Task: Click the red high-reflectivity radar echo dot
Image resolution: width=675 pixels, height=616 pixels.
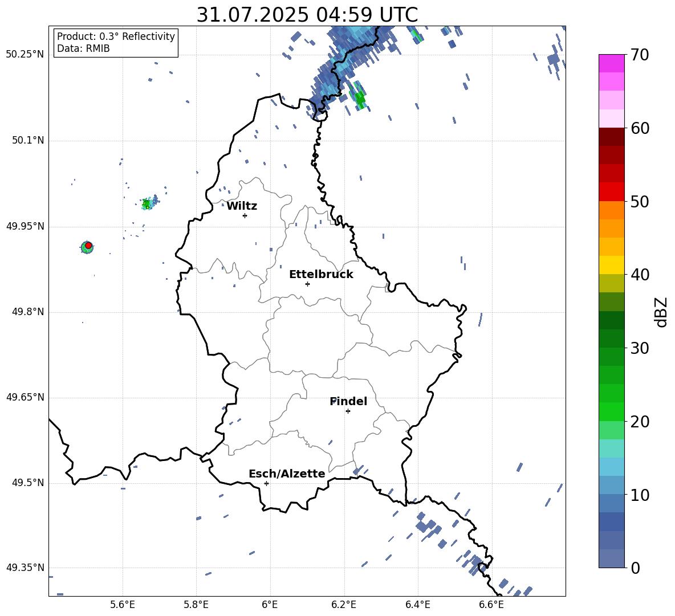Action: pos(88,246)
